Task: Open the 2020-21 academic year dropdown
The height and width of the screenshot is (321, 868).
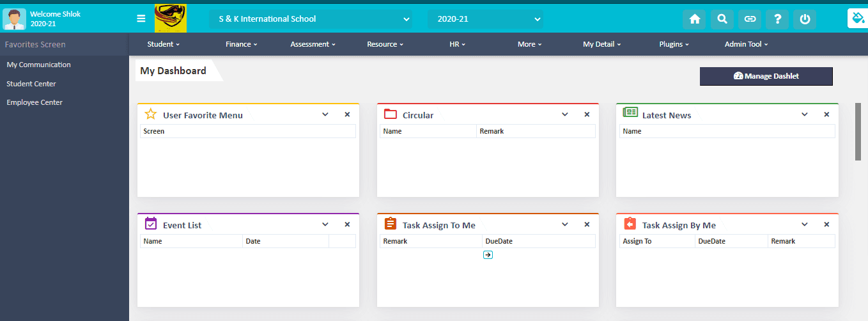Action: pos(485,19)
